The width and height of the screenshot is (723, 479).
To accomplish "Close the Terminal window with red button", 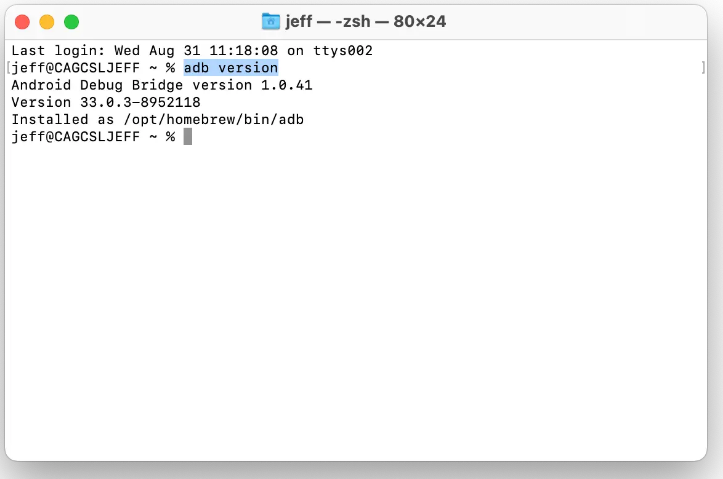I will coord(22,22).
